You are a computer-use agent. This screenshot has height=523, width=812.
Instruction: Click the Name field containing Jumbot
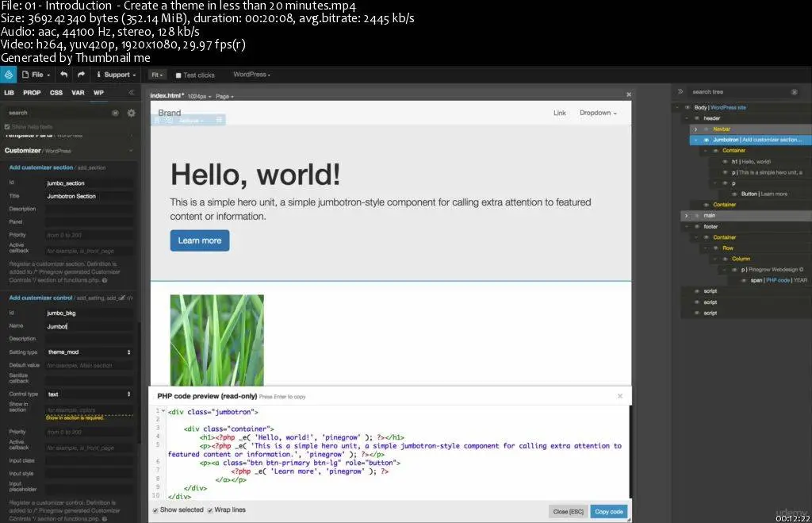89,326
